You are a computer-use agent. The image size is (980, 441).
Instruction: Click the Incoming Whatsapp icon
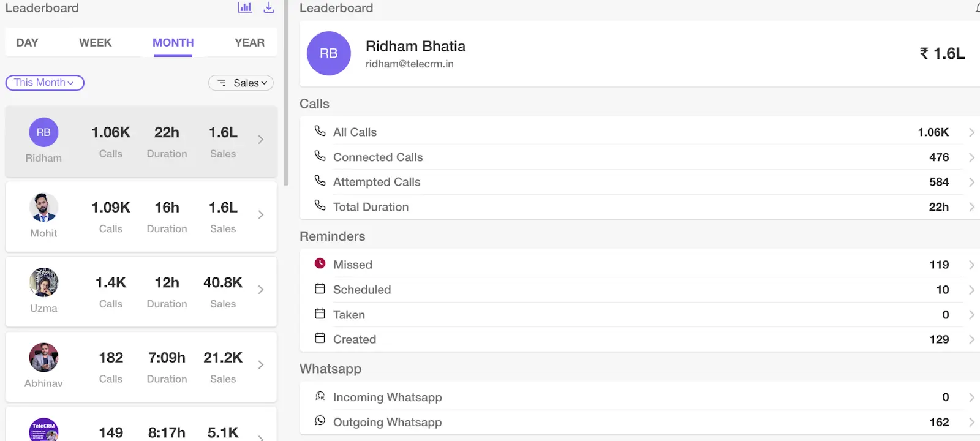click(320, 396)
